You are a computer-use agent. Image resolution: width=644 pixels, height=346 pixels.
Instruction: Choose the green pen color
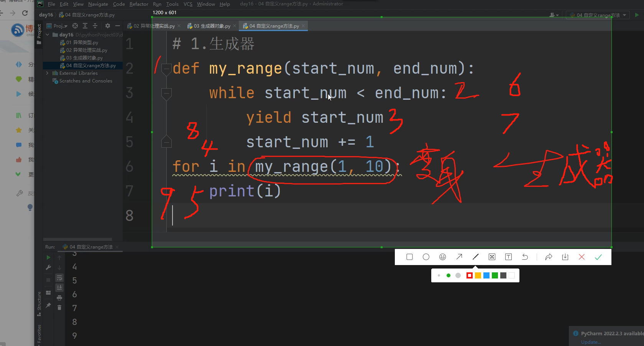(495, 275)
